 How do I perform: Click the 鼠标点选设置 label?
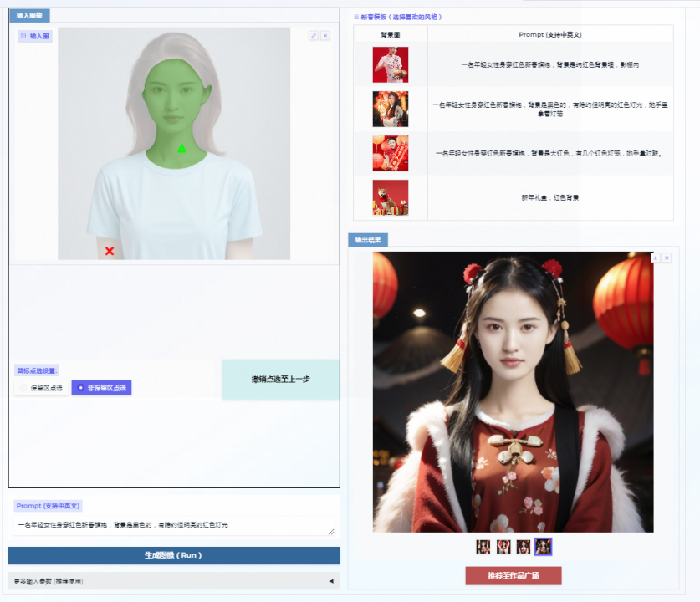point(37,371)
